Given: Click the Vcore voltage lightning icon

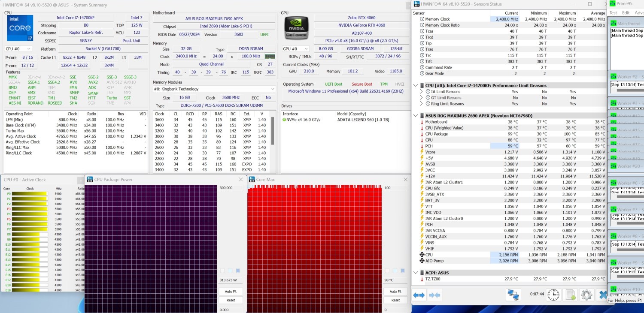Looking at the screenshot, I should tap(422, 152).
